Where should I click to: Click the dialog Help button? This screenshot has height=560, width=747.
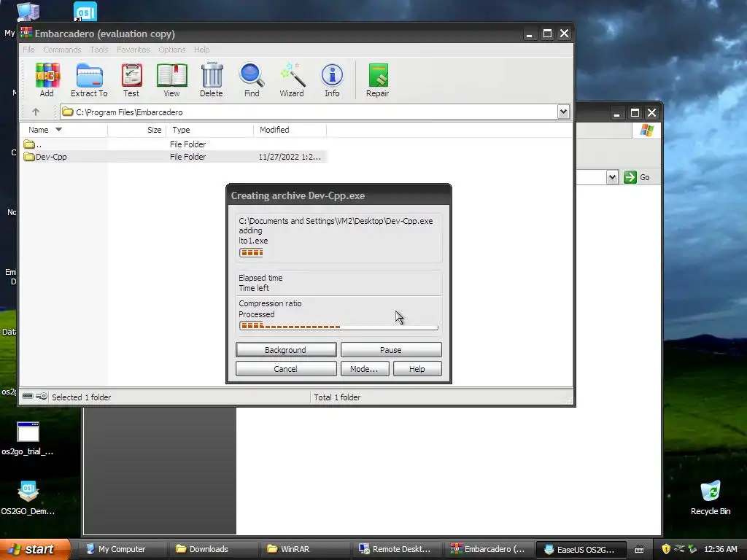[417, 369]
